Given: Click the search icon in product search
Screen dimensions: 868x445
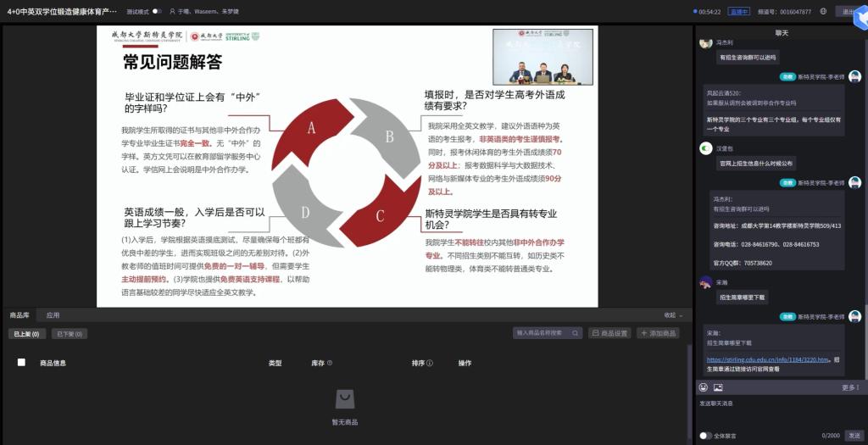Looking at the screenshot, I should (x=575, y=334).
